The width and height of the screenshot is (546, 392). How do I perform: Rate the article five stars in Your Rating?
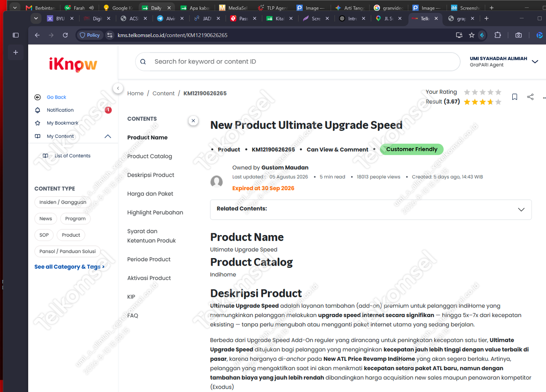point(498,92)
